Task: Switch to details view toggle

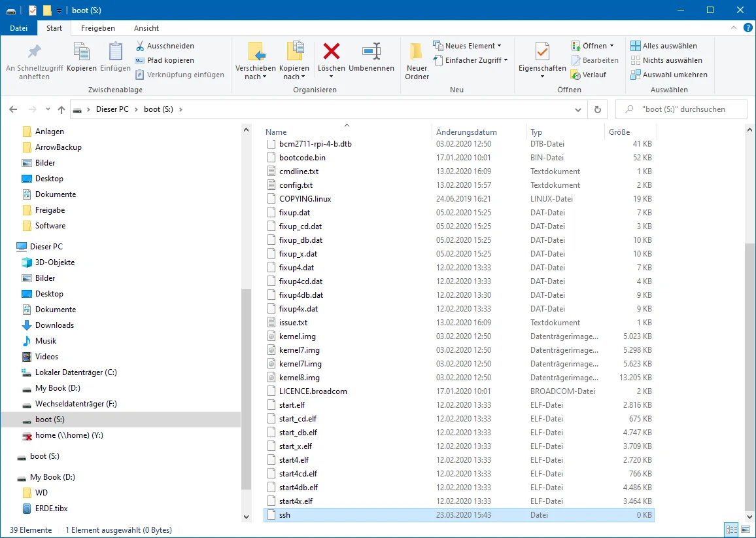Action: click(x=732, y=529)
